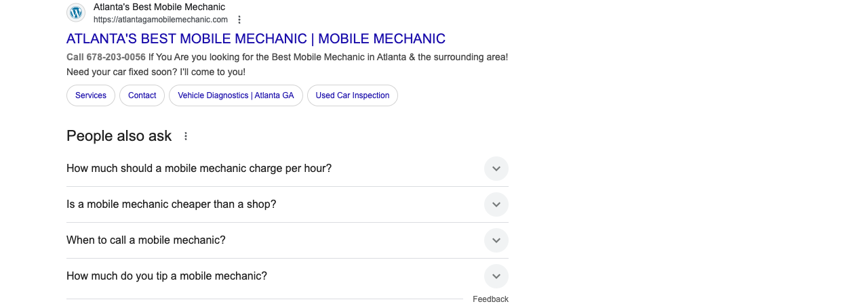868x304 pixels.
Task: Click the https://atlantagamobilemechanic.com URL text
Action: coord(161,20)
